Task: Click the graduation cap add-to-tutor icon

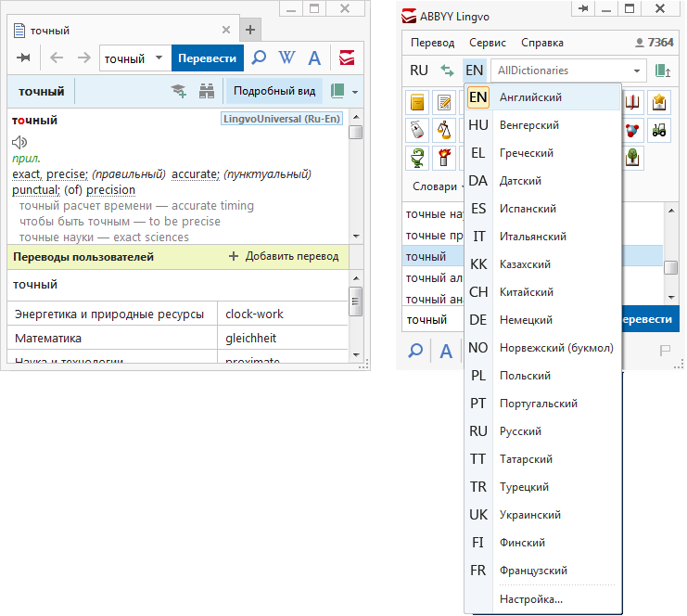Action: point(178,91)
